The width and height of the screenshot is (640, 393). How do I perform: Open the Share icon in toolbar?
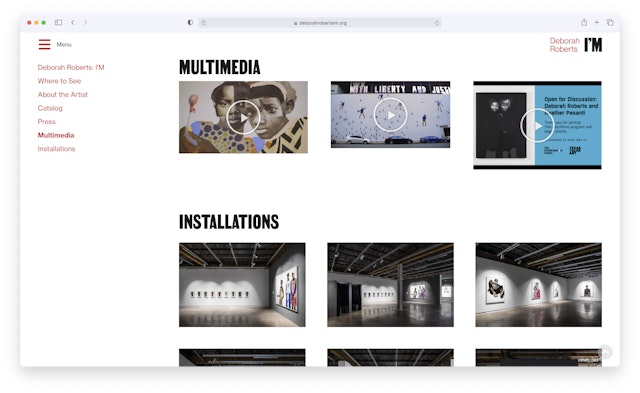(584, 22)
